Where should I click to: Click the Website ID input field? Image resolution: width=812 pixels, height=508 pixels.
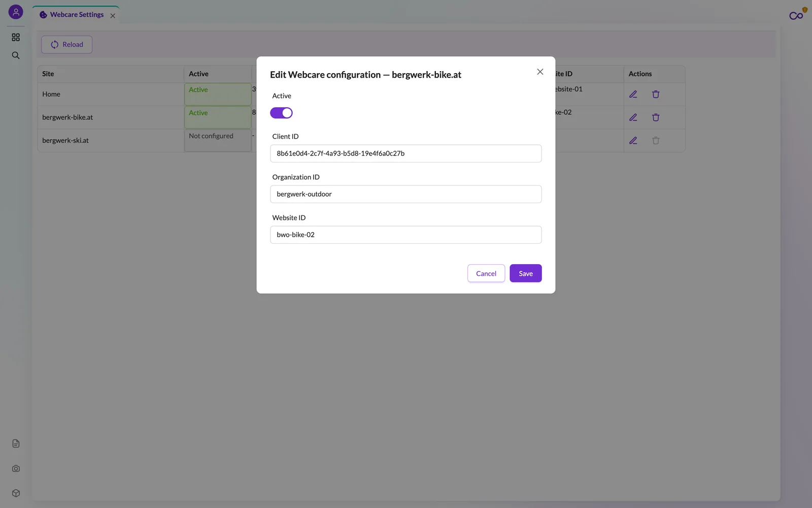click(x=405, y=235)
